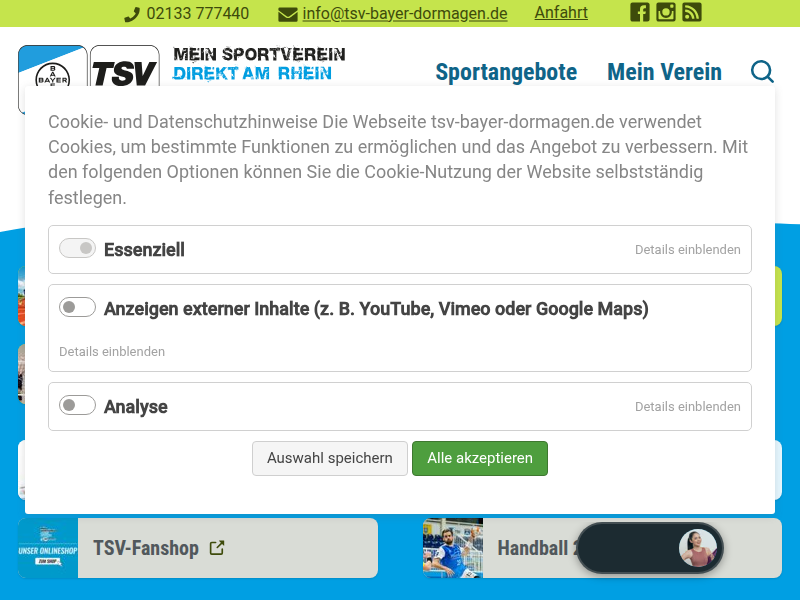The image size is (800, 600).
Task: Click the Auswahl speichern button
Action: (x=329, y=458)
